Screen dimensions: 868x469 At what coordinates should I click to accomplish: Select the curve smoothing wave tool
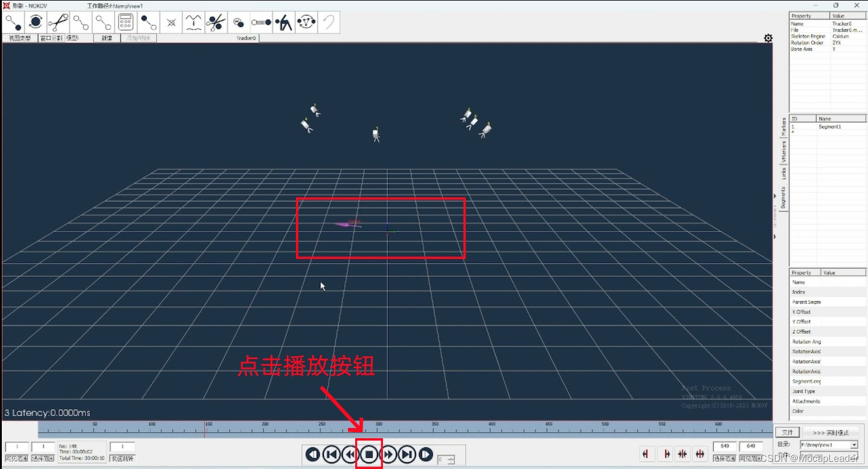(x=193, y=23)
